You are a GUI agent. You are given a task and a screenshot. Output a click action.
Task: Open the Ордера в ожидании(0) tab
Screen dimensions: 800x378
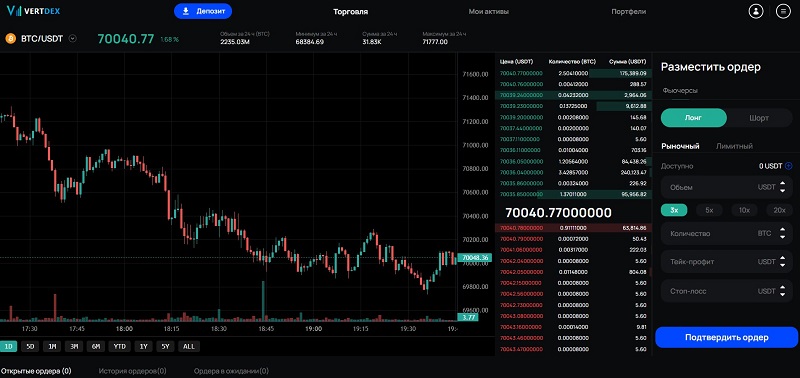231,371
